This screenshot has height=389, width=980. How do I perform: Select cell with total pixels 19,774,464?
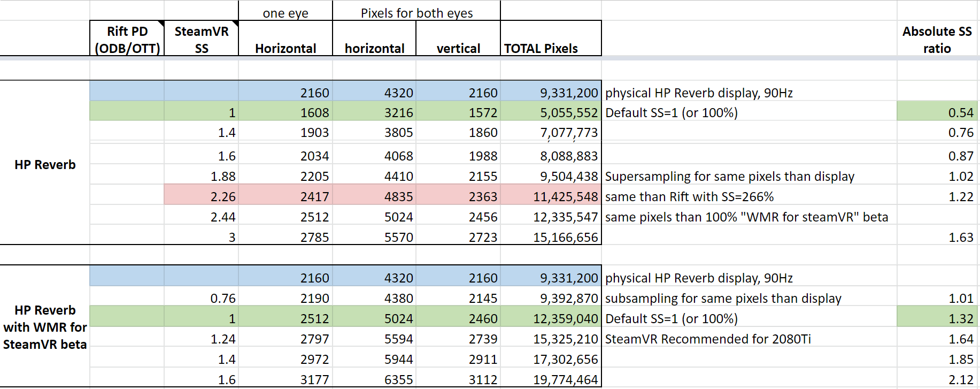(551, 378)
